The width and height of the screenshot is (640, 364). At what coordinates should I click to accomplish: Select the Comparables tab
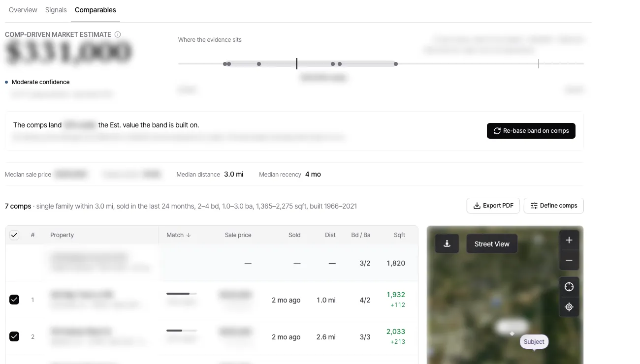(x=96, y=10)
